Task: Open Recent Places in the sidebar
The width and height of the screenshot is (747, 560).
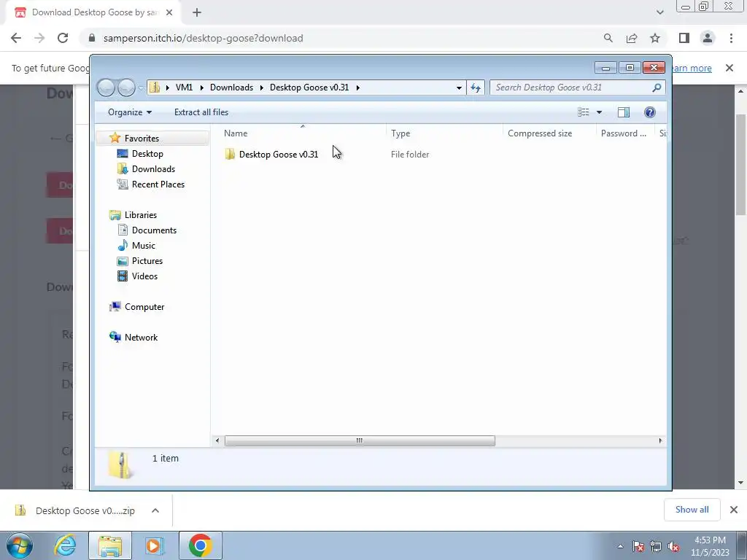Action: click(158, 184)
